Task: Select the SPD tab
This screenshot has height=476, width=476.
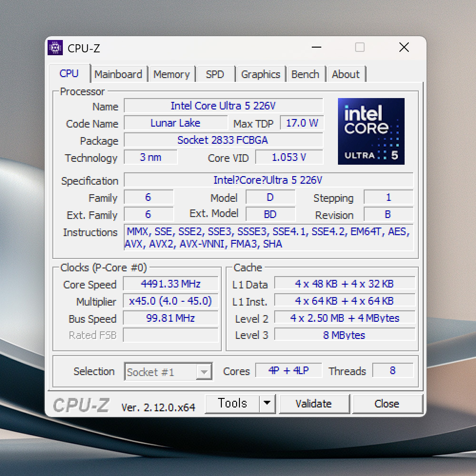Action: coord(215,74)
